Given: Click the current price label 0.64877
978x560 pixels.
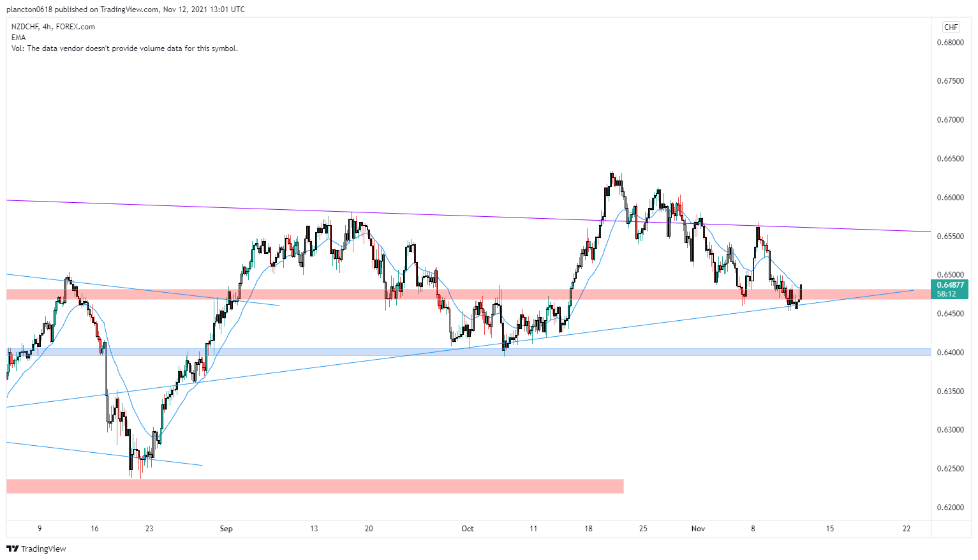Looking at the screenshot, I should click(x=950, y=285).
